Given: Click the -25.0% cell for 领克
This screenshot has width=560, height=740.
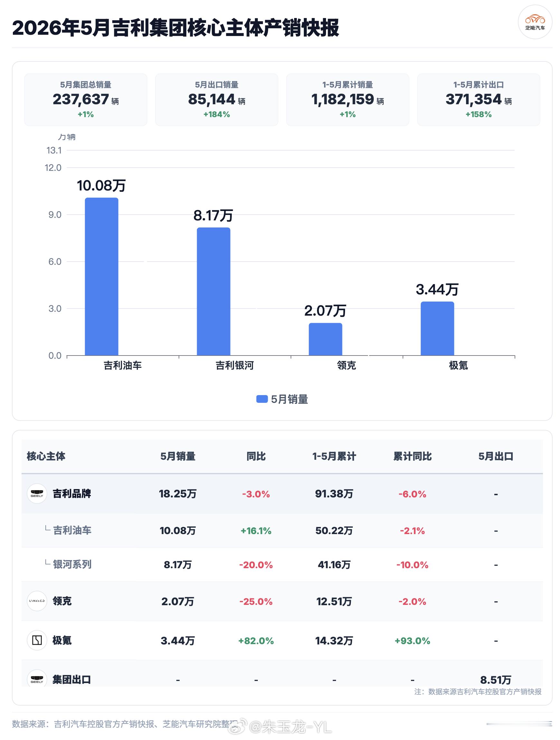Looking at the screenshot, I should tap(256, 602).
